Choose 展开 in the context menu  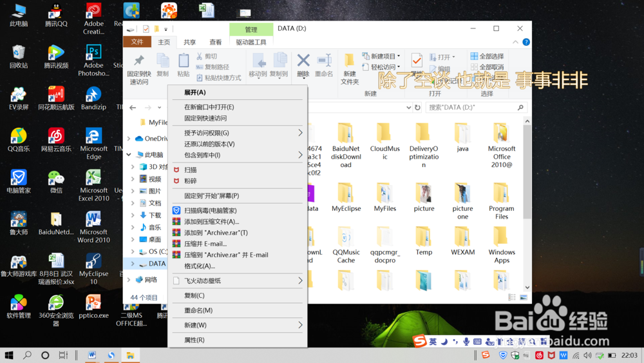click(x=238, y=92)
